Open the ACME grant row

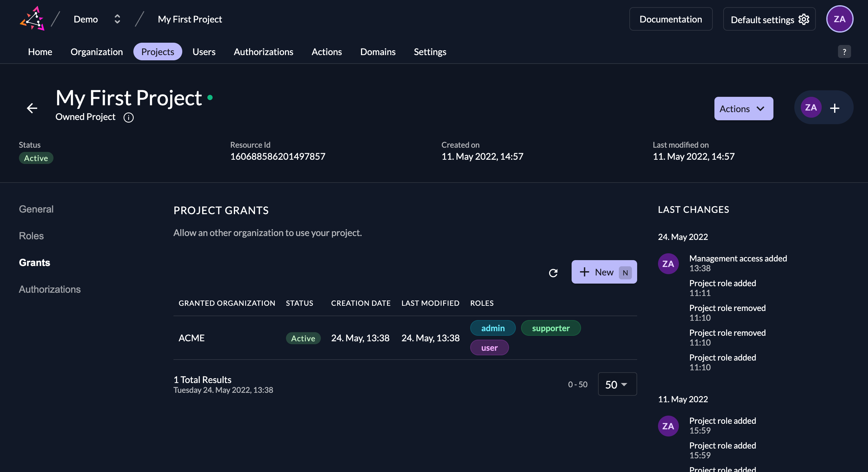tap(191, 338)
